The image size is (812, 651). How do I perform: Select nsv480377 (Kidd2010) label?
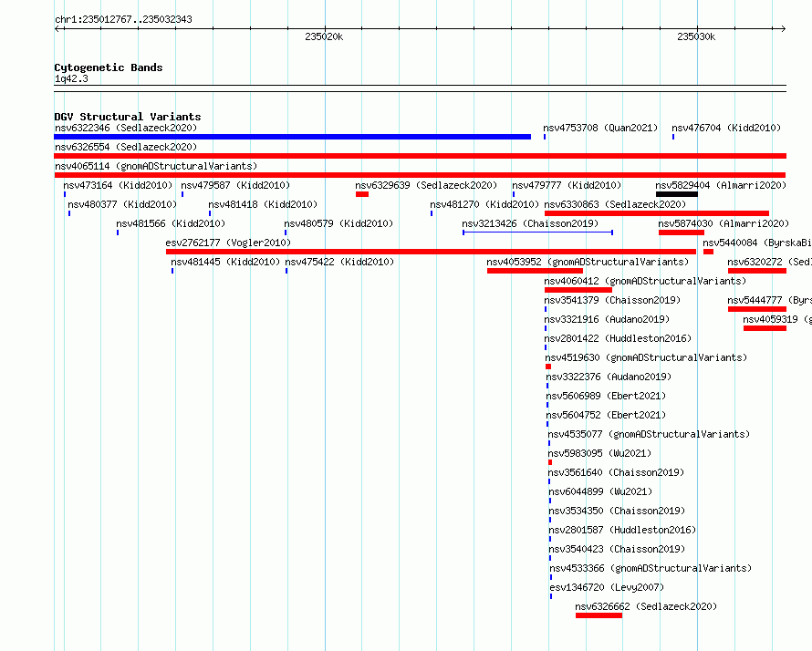click(122, 204)
